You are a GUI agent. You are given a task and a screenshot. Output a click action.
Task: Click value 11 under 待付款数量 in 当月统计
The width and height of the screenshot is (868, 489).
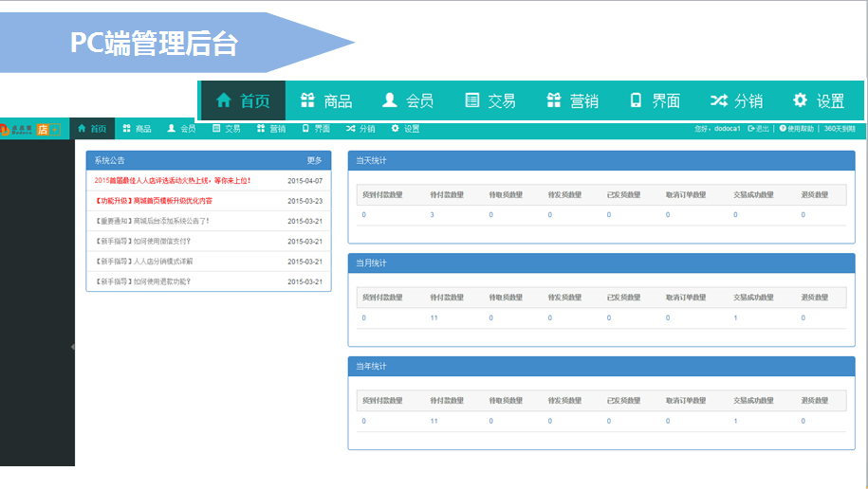(434, 318)
